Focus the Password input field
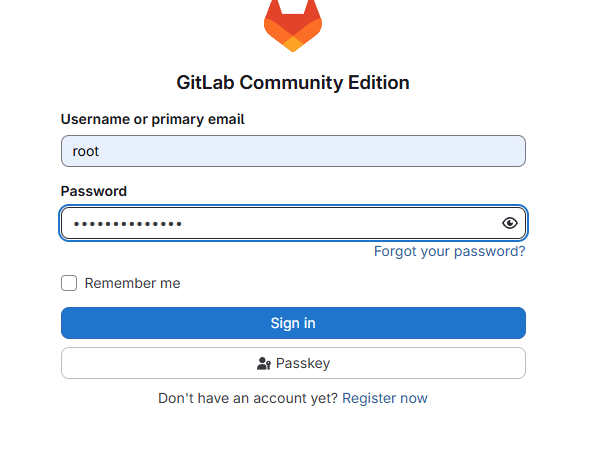 pyautogui.click(x=293, y=223)
